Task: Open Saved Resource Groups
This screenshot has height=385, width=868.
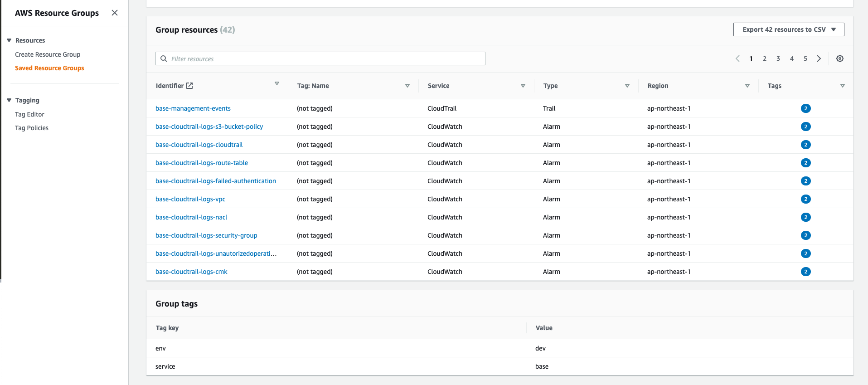Action: 49,68
